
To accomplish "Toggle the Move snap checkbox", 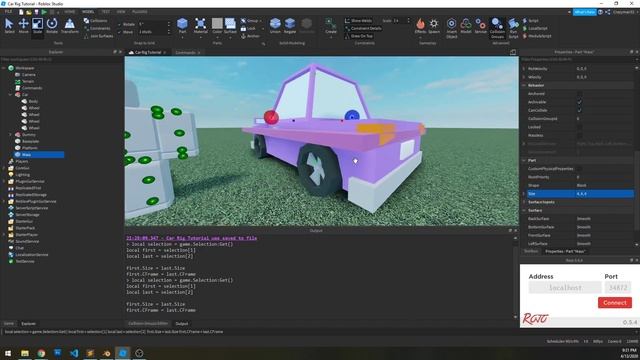I will [119, 32].
